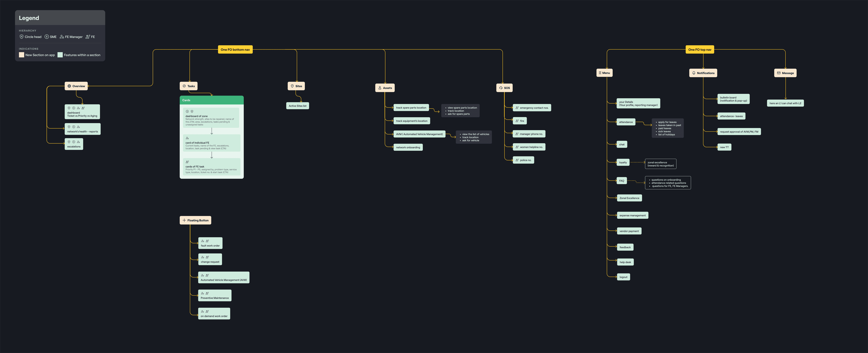Click the hamburger icon on Menu node

[x=600, y=73]
